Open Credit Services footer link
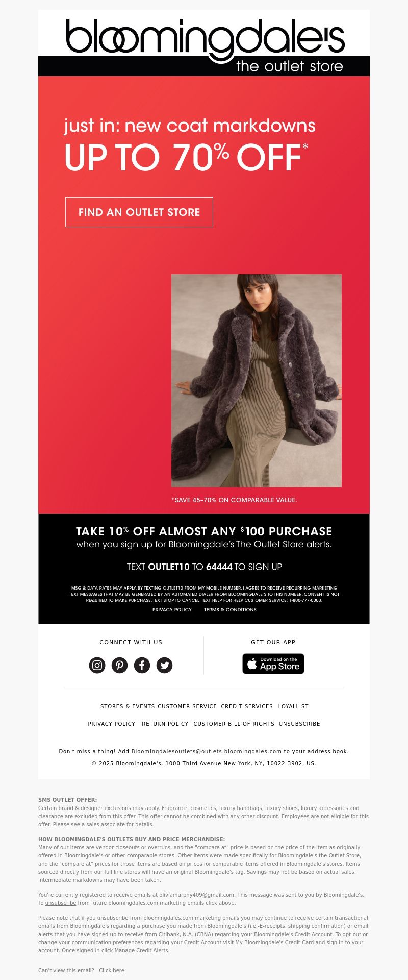The width and height of the screenshot is (408, 980). (247, 706)
